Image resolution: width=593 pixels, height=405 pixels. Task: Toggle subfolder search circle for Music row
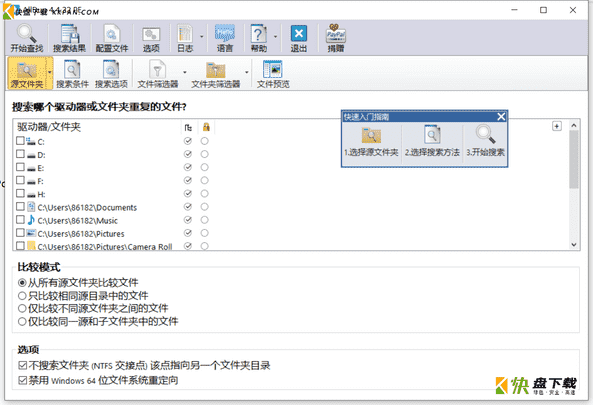tap(188, 220)
